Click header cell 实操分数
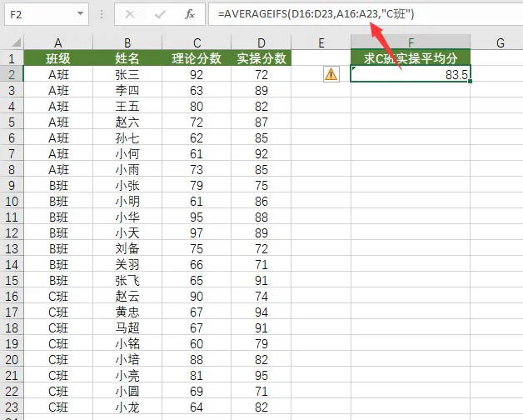 261,58
